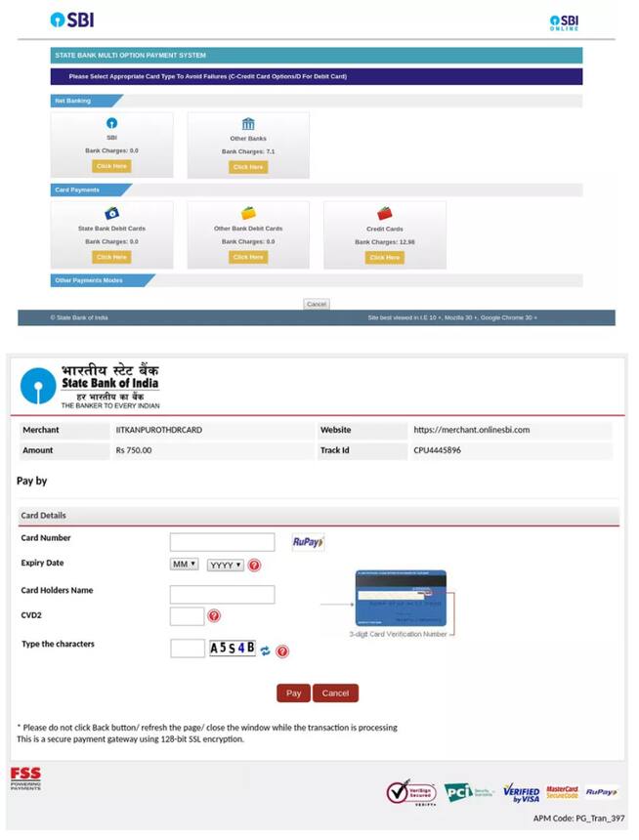The width and height of the screenshot is (639, 840).
Task: Click the SBI net banking keyhole icon
Action: point(111,123)
